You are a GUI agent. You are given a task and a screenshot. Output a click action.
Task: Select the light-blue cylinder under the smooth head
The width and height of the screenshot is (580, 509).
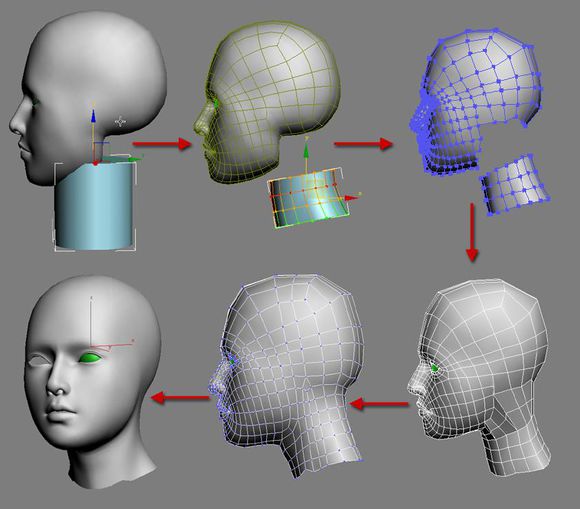coord(95,206)
